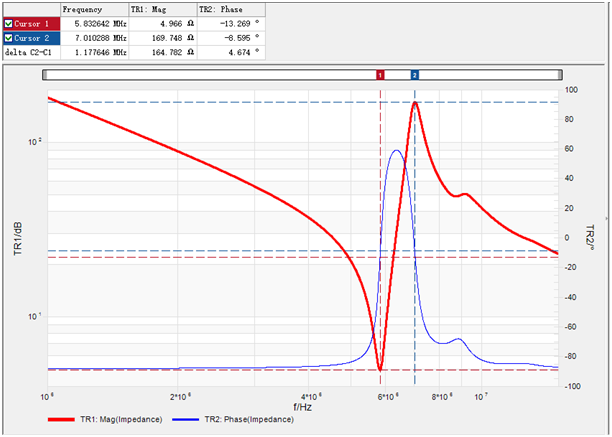Click the Frequency column header

click(x=82, y=8)
